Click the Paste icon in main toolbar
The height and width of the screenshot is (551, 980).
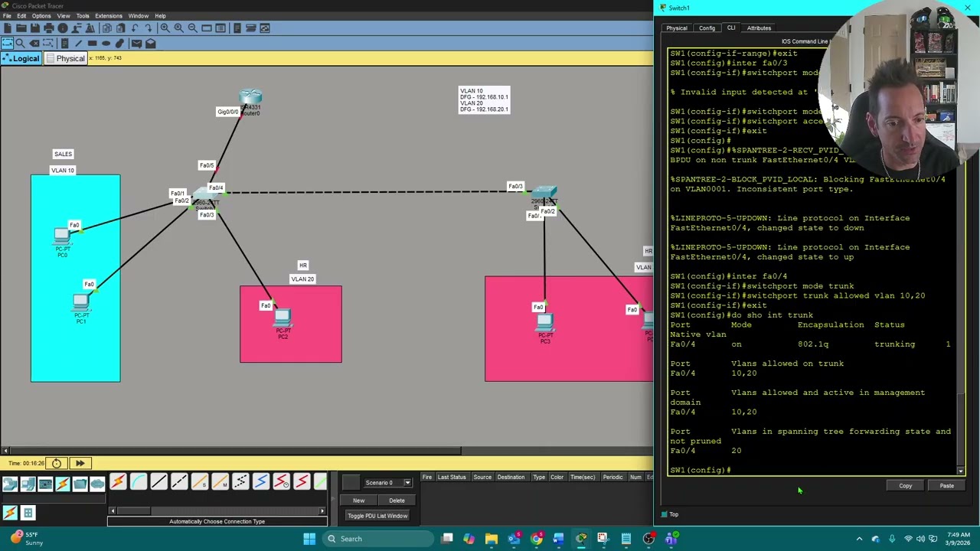point(120,28)
